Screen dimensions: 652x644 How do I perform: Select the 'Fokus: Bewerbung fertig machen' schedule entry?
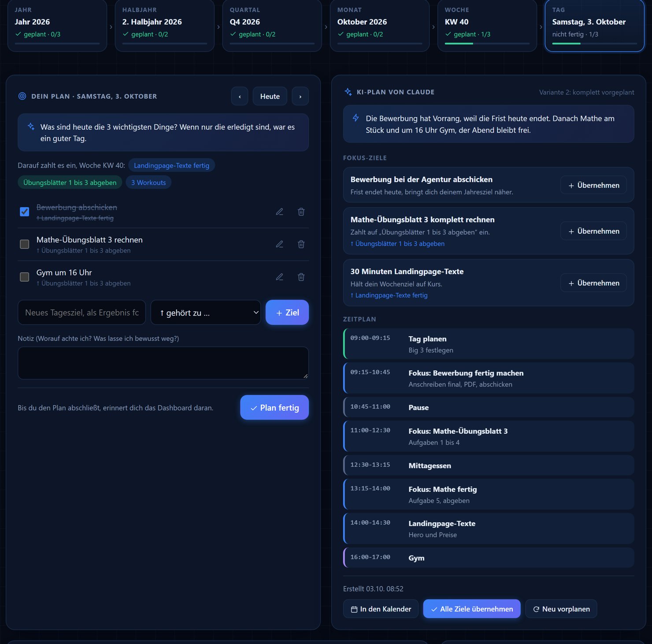click(x=489, y=378)
